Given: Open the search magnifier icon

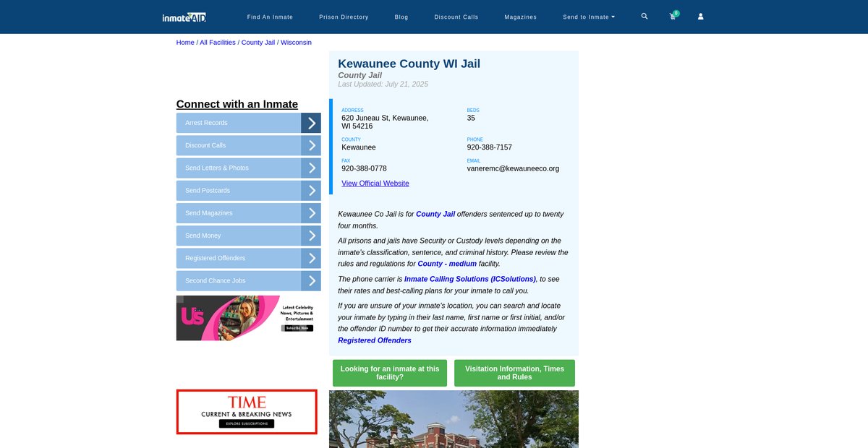Looking at the screenshot, I should click(x=644, y=16).
